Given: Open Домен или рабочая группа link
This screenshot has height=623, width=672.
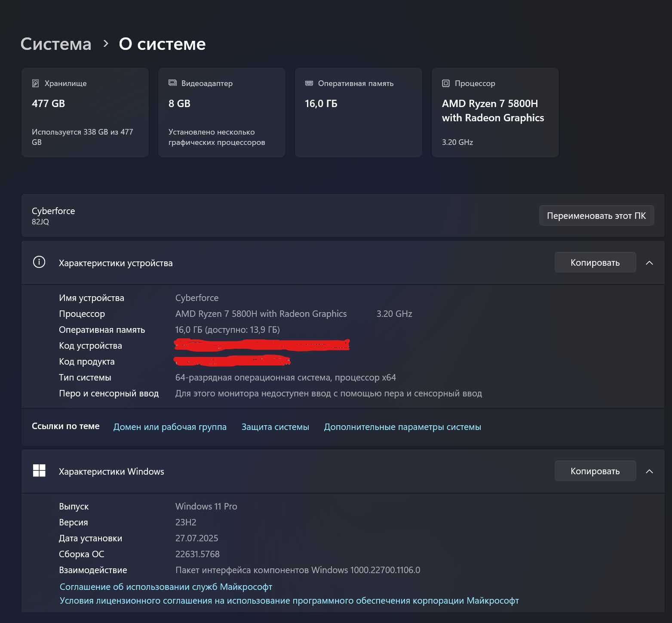Looking at the screenshot, I should click(x=170, y=427).
